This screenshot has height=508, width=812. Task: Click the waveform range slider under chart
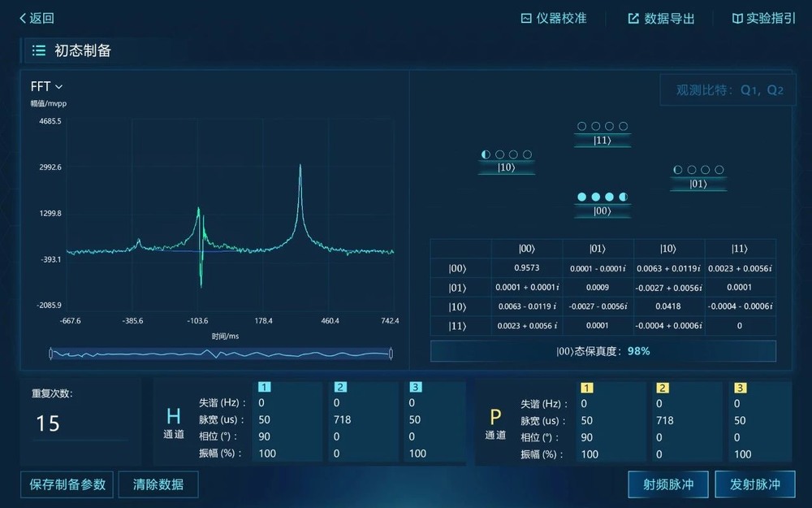tap(220, 354)
